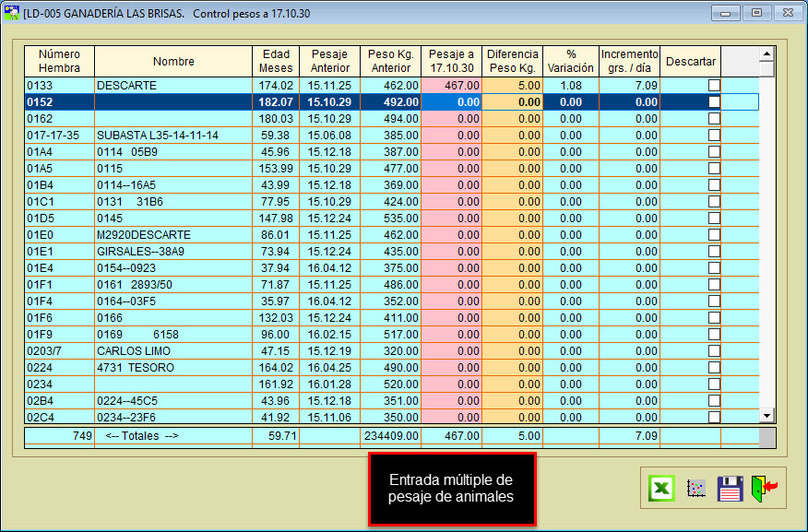Viewport: 808px width, 532px height.
Task: Select the % Variación column header
Action: [x=571, y=62]
